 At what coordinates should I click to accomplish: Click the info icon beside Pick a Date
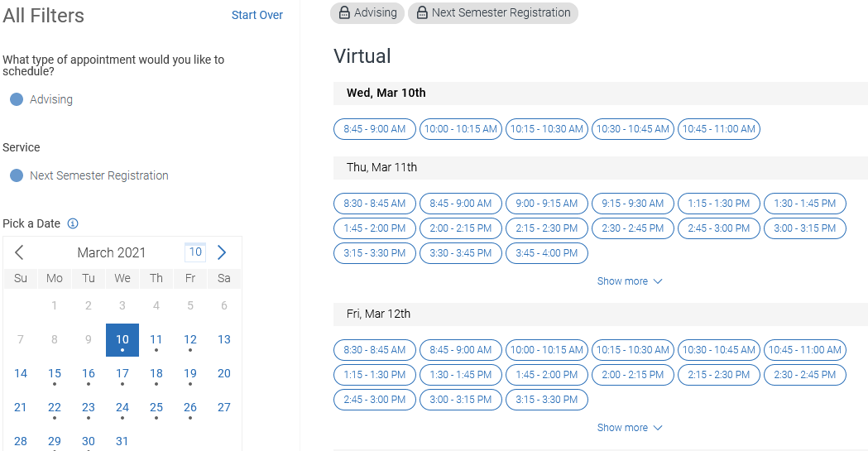point(73,223)
